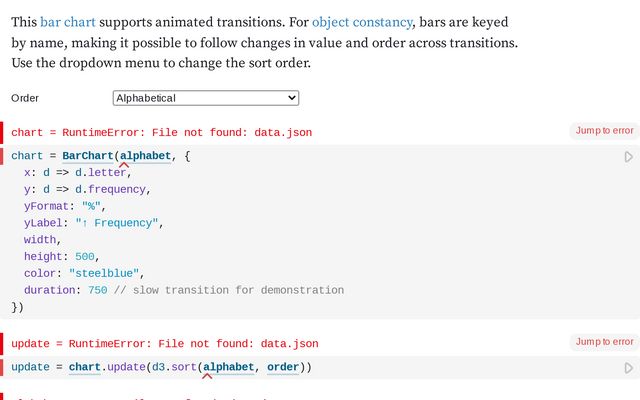Click the yFormat "%" string

[x=94, y=206]
